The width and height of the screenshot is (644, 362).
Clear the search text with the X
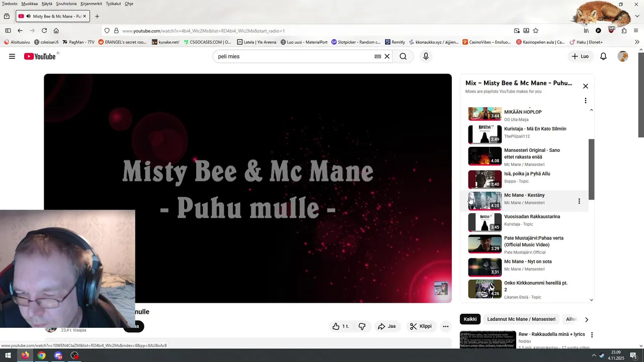click(x=387, y=56)
